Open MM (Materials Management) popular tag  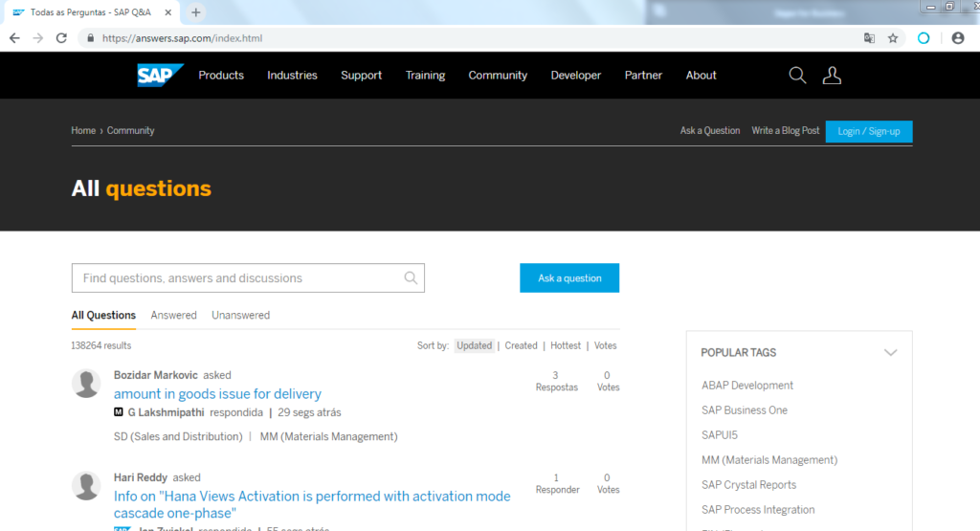coord(769,460)
